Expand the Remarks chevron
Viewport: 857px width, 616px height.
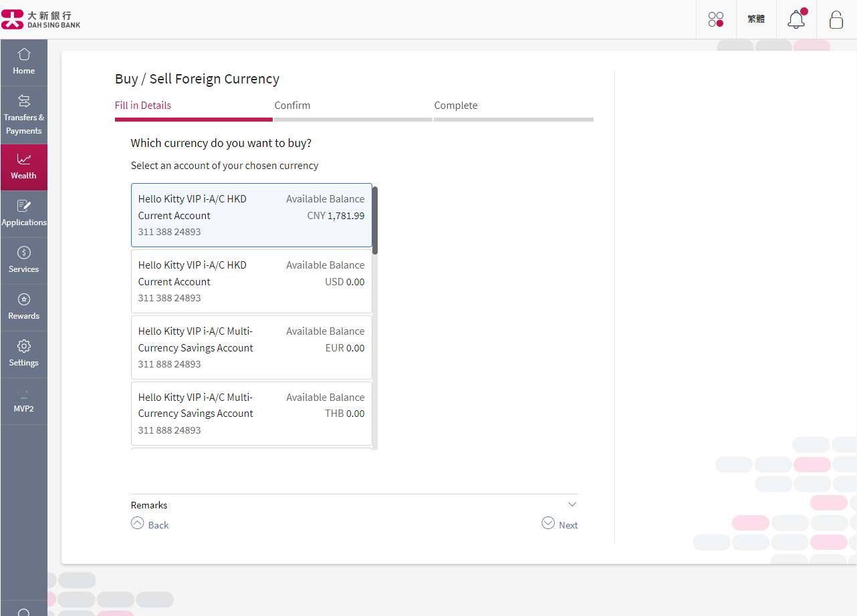pos(572,504)
